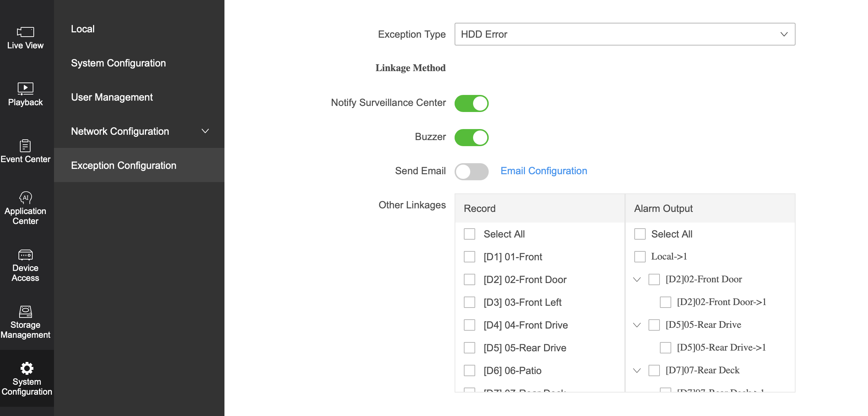Open User Management menu item
The height and width of the screenshot is (416, 868).
(112, 97)
